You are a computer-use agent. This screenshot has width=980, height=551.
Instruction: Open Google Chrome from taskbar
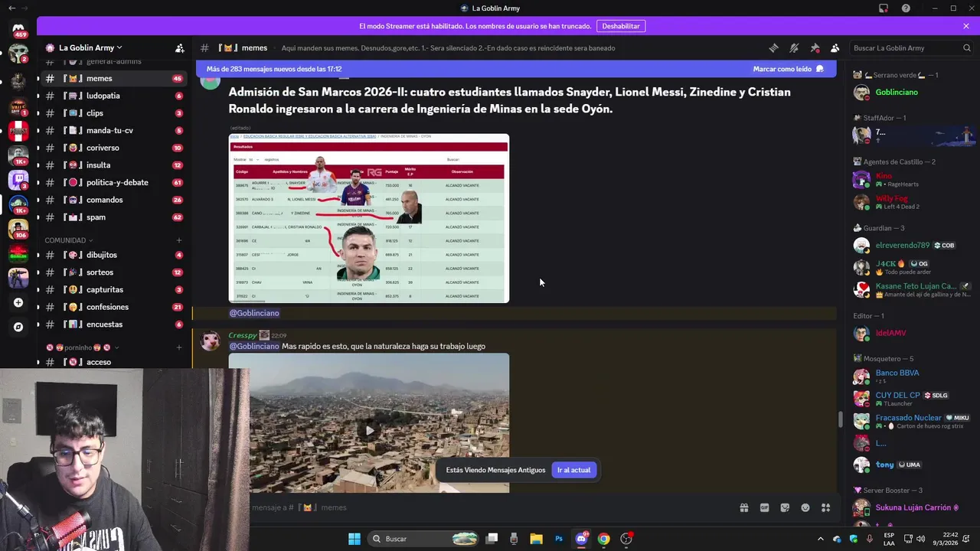tap(604, 539)
